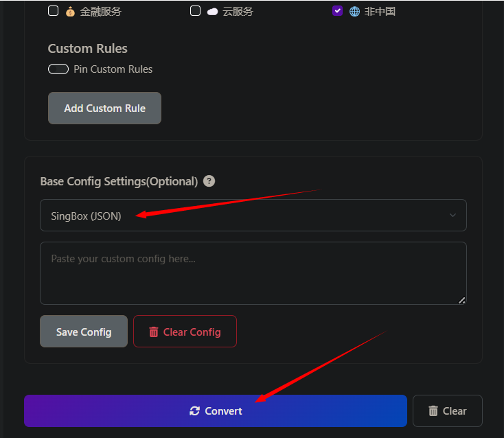The image size is (504, 438).
Task: Start conversion with the Convert button
Action: click(x=216, y=411)
